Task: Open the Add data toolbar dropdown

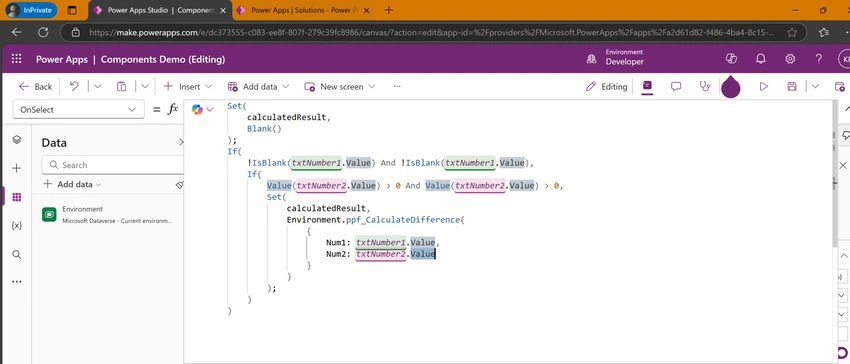Action: [259, 86]
